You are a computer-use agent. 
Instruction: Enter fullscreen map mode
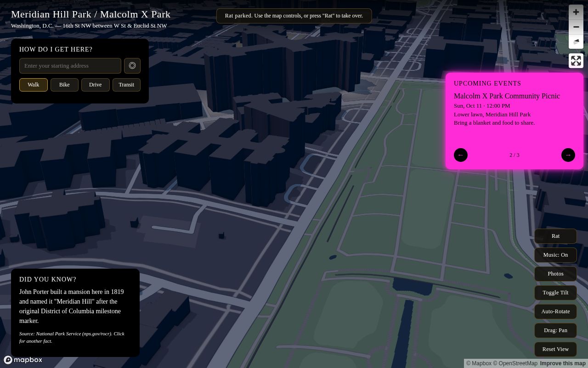tap(576, 61)
